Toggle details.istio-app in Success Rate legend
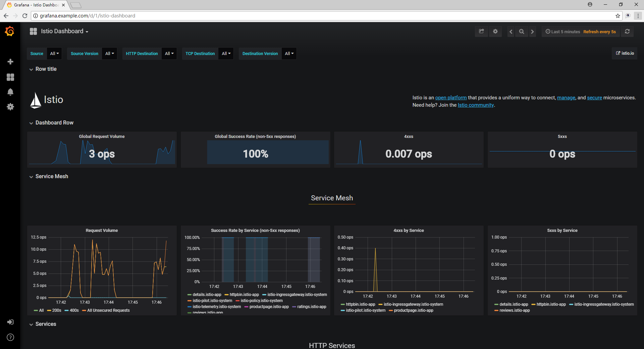 pos(207,295)
